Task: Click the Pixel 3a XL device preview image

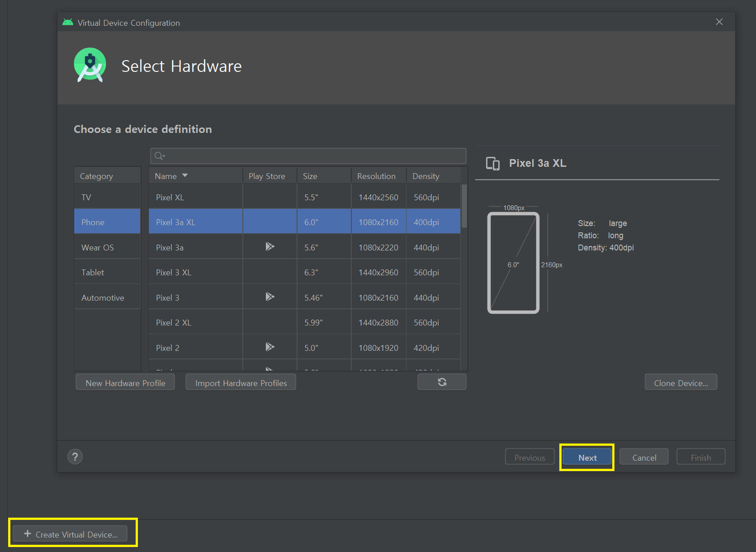Action: 513,263
